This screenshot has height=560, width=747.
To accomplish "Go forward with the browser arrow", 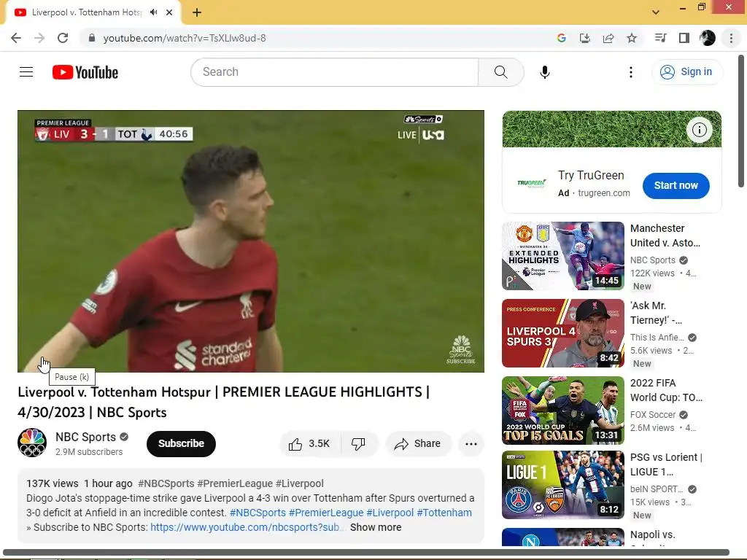I will point(39,38).
